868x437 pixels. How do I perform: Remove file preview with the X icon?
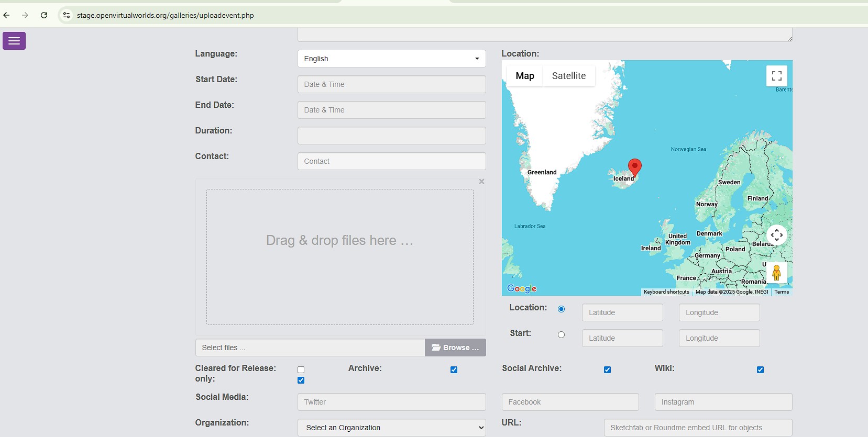click(x=481, y=182)
